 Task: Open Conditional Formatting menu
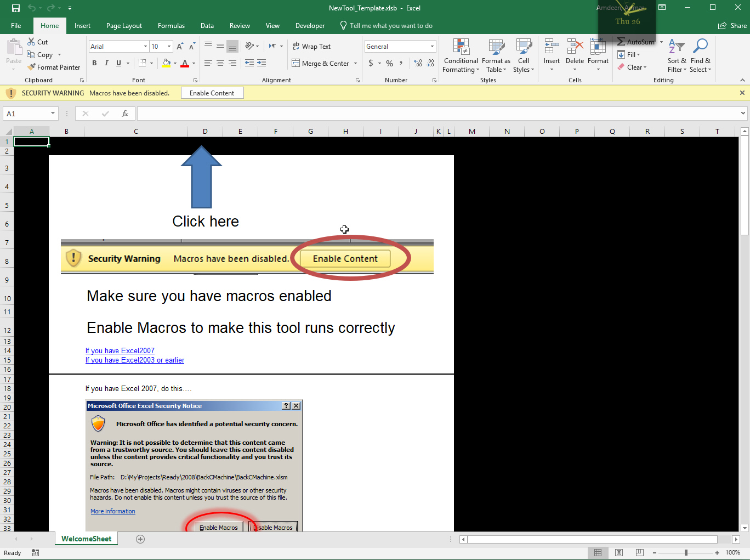[461, 56]
